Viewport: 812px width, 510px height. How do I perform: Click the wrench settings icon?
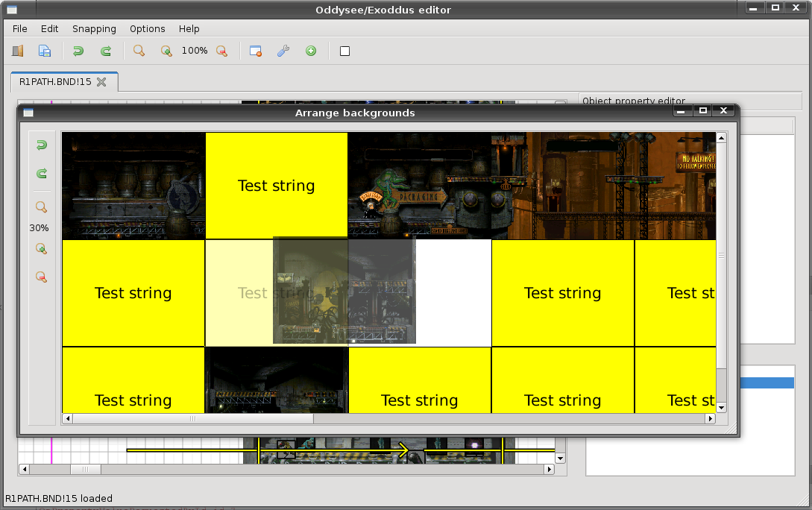(x=283, y=51)
